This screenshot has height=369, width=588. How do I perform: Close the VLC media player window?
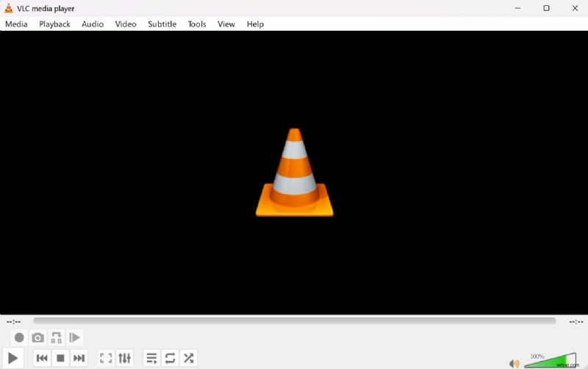[x=575, y=8]
